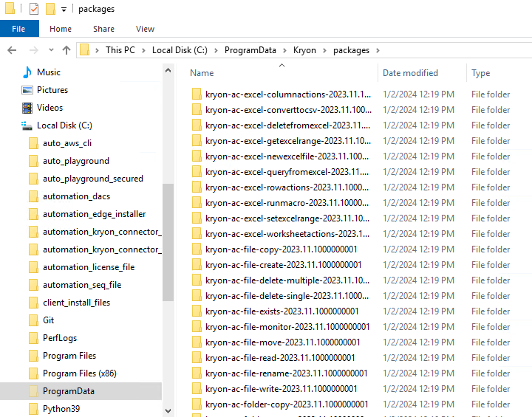This screenshot has height=417, width=532.
Task: Open auto_aws_cli folder in sidebar
Action: pos(66,143)
